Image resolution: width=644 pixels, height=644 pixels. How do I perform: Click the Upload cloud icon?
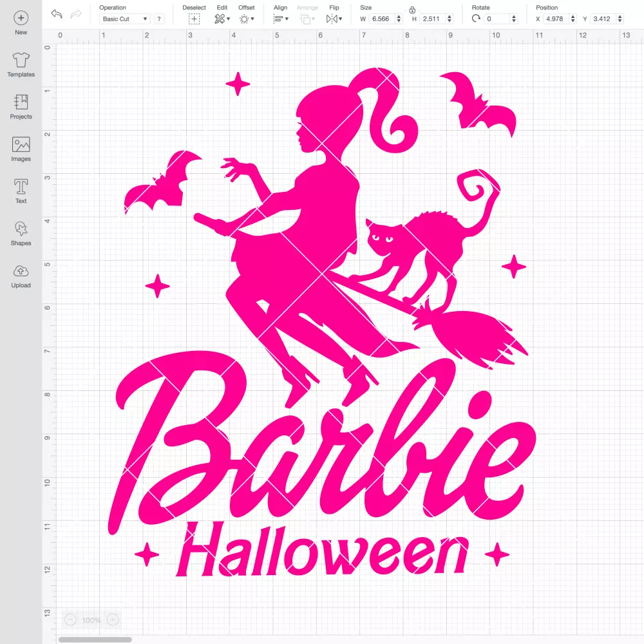21,271
